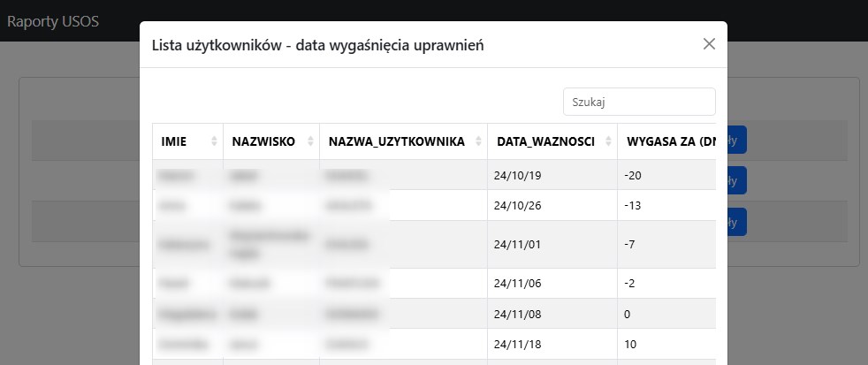The width and height of the screenshot is (868, 365).
Task: Click the Szukaj search field
Action: [x=639, y=102]
